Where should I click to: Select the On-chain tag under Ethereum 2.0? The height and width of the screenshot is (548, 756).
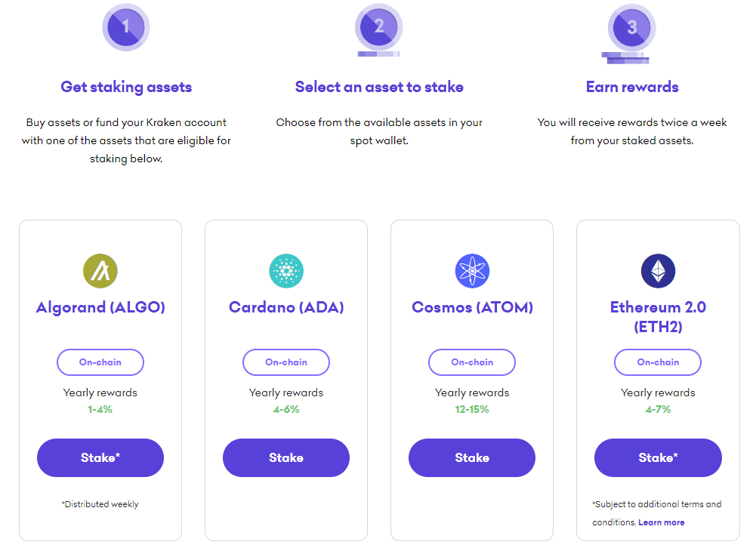pos(658,362)
